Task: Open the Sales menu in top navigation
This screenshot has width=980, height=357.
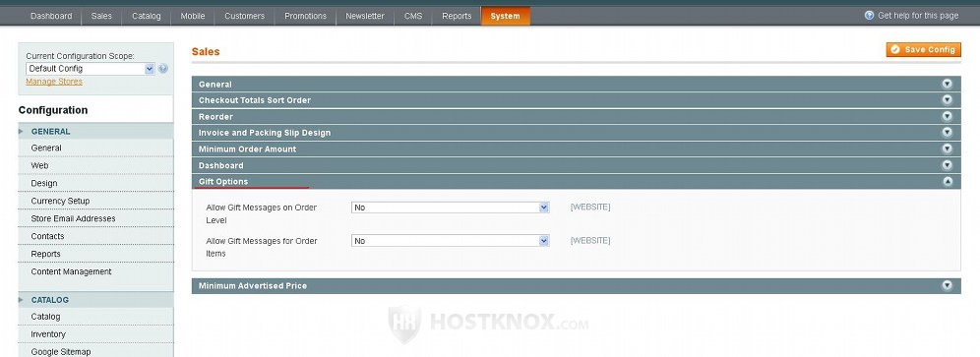Action: [101, 17]
